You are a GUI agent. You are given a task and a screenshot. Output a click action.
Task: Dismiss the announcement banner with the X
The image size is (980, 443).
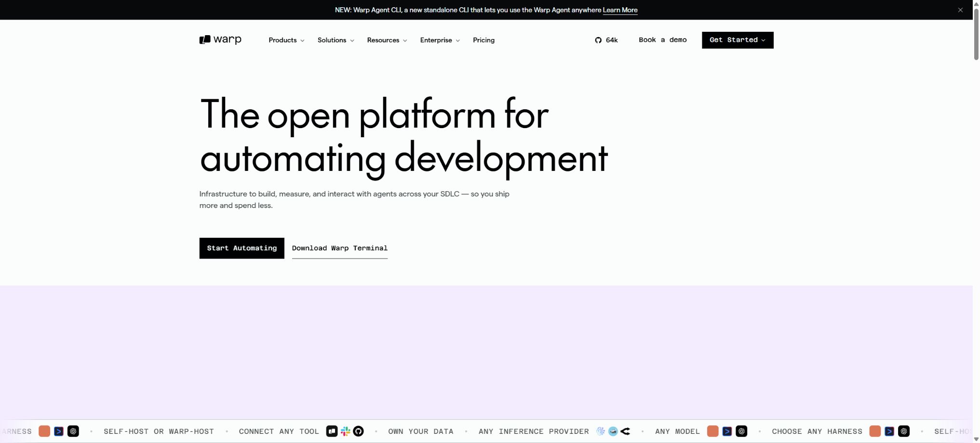pyautogui.click(x=960, y=10)
